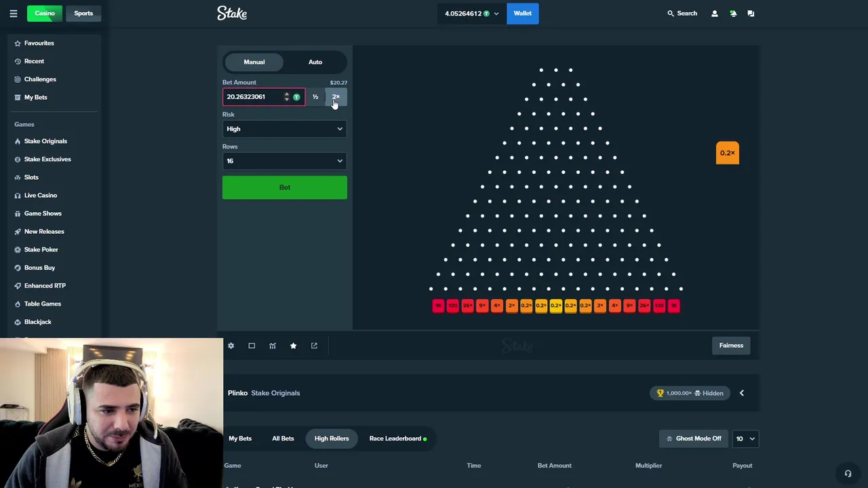Click the green Bet button
The image size is (868, 488).
285,188
